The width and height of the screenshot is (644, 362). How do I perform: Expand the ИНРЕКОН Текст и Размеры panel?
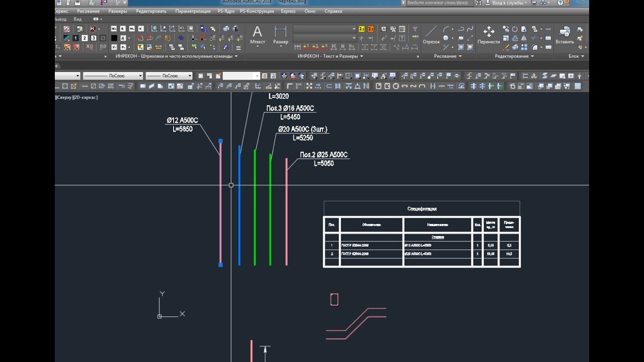(331, 56)
